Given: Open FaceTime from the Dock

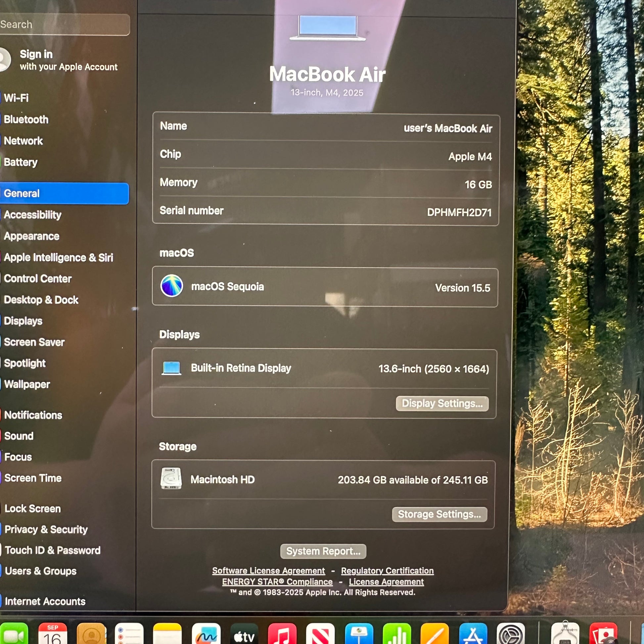Looking at the screenshot, I should tap(13, 634).
